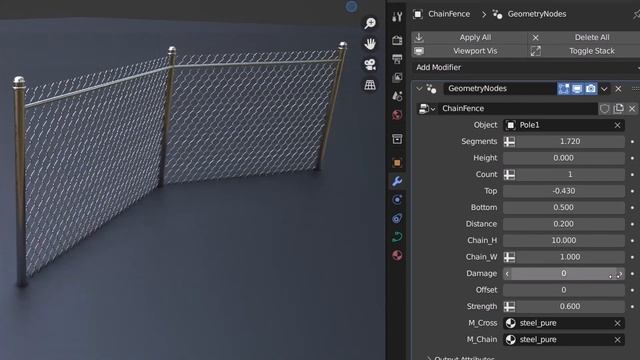The height and width of the screenshot is (360, 640).
Task: Toggle render display for GeometryNodes modifier
Action: click(591, 89)
